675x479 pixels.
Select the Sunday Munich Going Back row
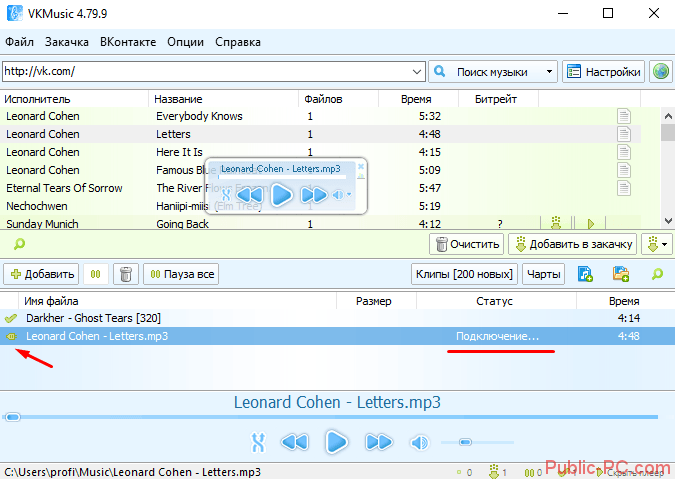pos(320,223)
